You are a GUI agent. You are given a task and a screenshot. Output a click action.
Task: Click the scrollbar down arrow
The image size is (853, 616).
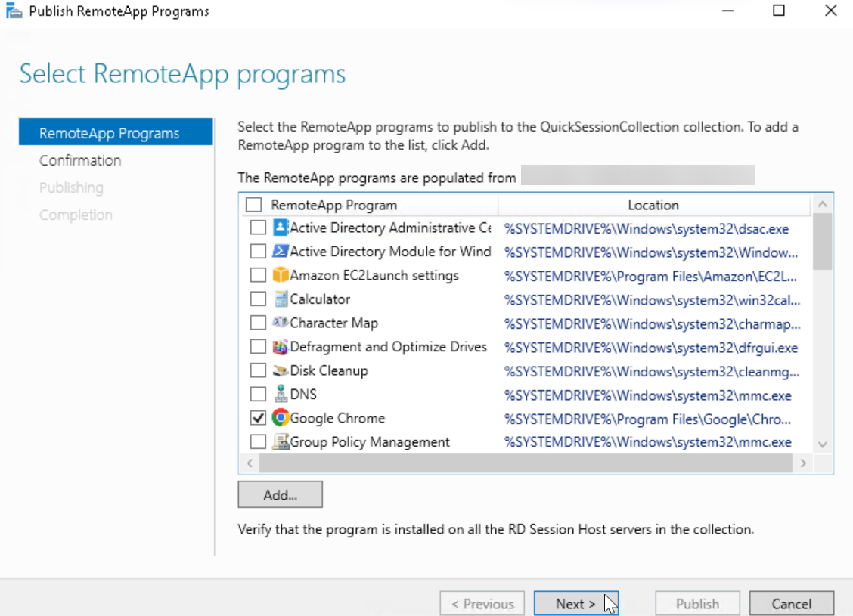(822, 445)
